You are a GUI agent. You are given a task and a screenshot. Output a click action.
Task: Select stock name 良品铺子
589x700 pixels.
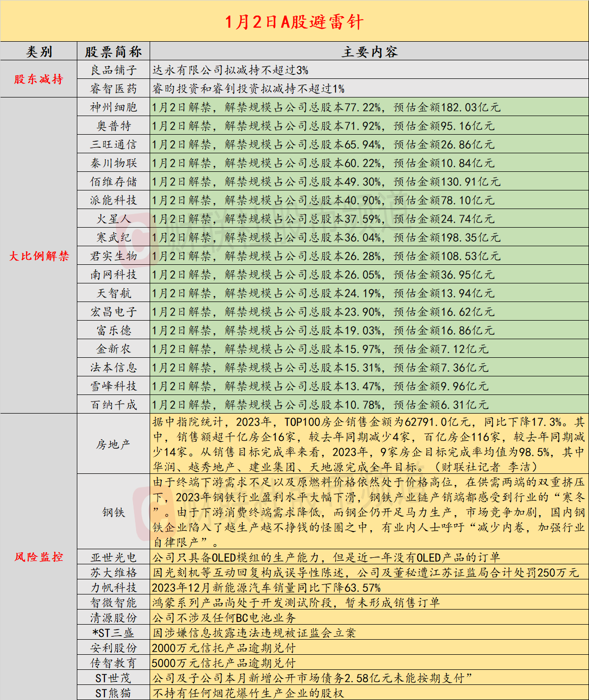(x=113, y=70)
